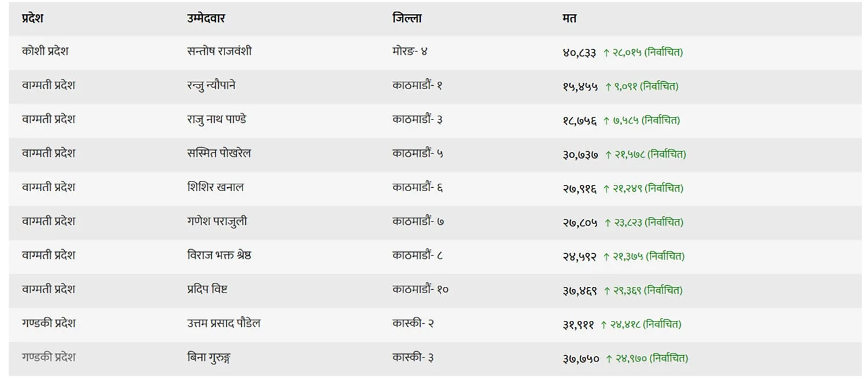Select the जिल्ला column header

(x=407, y=19)
